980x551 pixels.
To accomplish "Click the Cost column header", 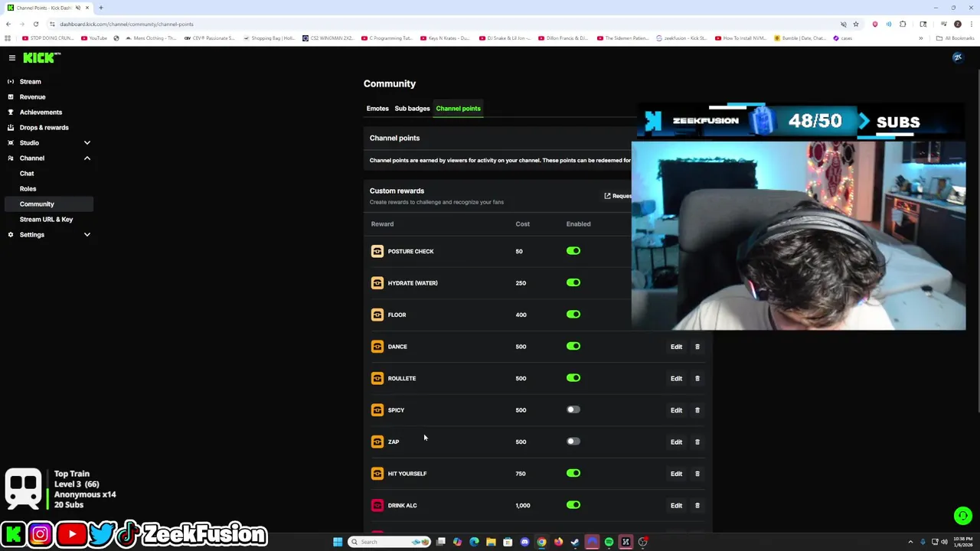I will [522, 223].
